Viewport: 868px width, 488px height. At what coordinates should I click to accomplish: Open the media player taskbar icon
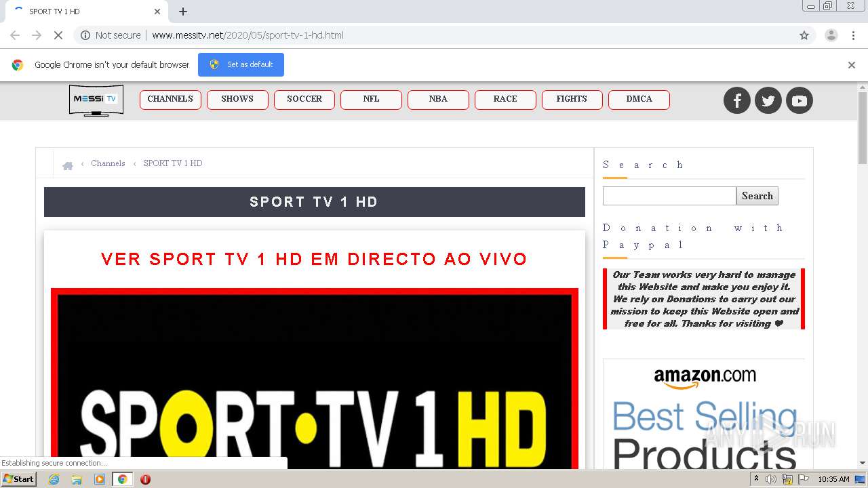(x=100, y=479)
